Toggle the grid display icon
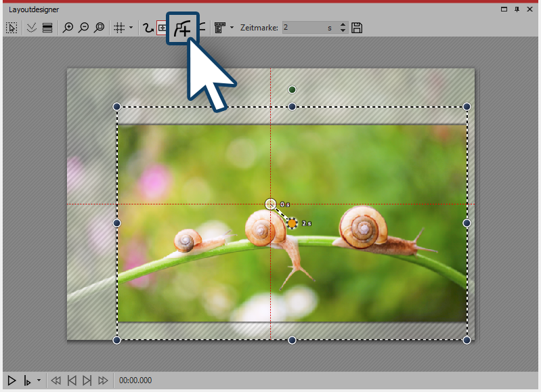 point(118,28)
